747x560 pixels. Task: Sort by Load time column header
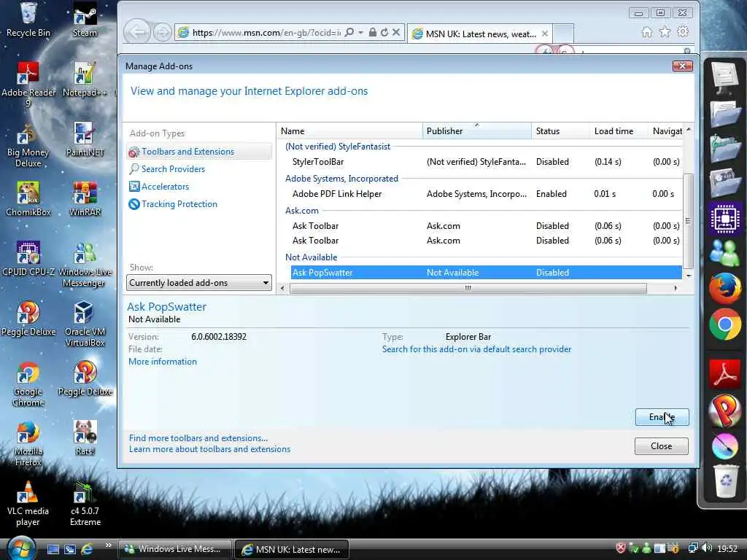[619, 131]
